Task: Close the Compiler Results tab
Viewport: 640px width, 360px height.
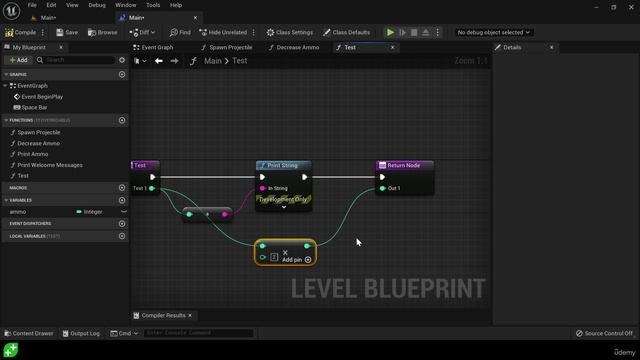Action: (x=190, y=316)
